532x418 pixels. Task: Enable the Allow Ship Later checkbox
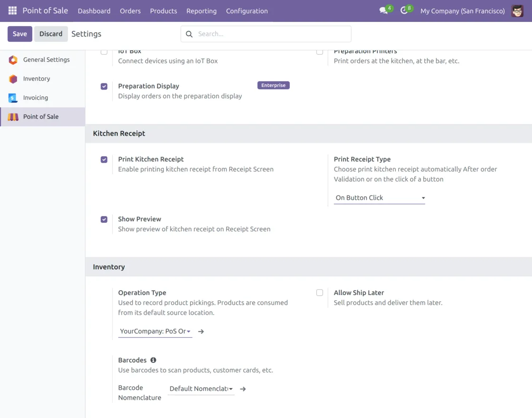click(320, 293)
